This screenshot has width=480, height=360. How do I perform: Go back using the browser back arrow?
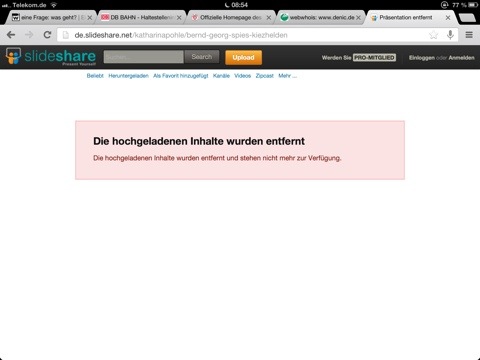(x=11, y=35)
